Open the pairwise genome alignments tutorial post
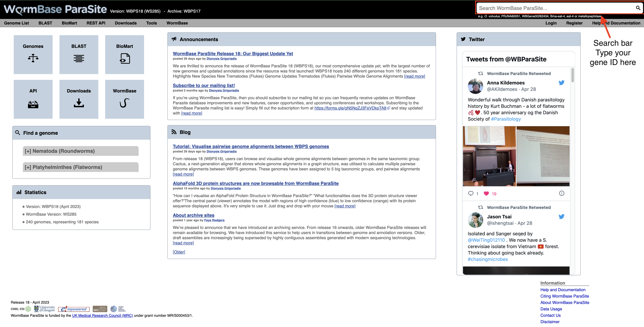This screenshot has height=327, width=644. click(251, 146)
